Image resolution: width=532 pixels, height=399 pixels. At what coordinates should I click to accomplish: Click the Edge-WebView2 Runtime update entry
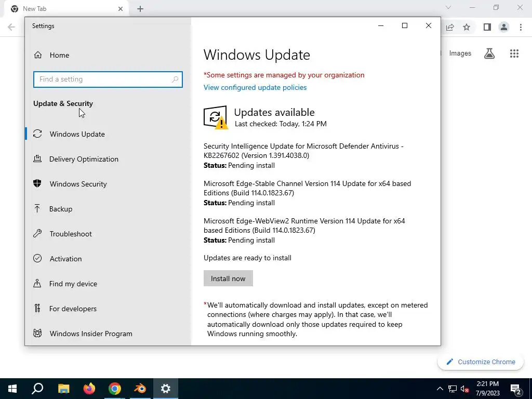[x=304, y=230]
